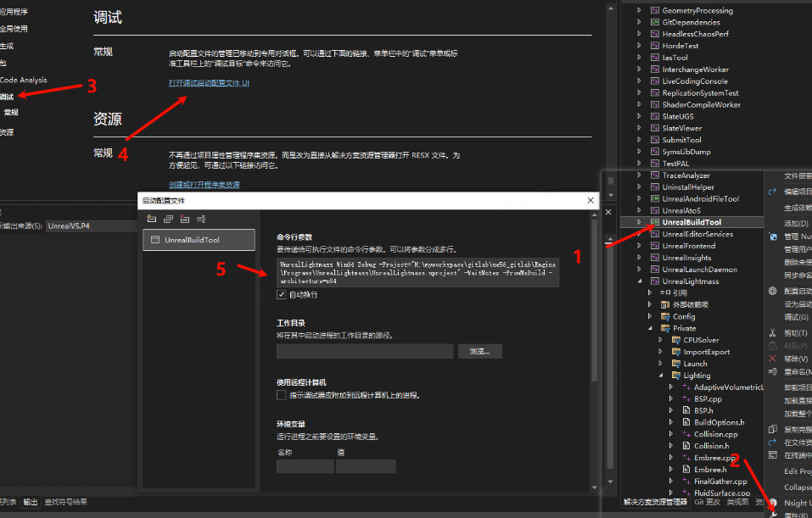Click the UnrealLightmass project icon in the tree

click(x=654, y=281)
